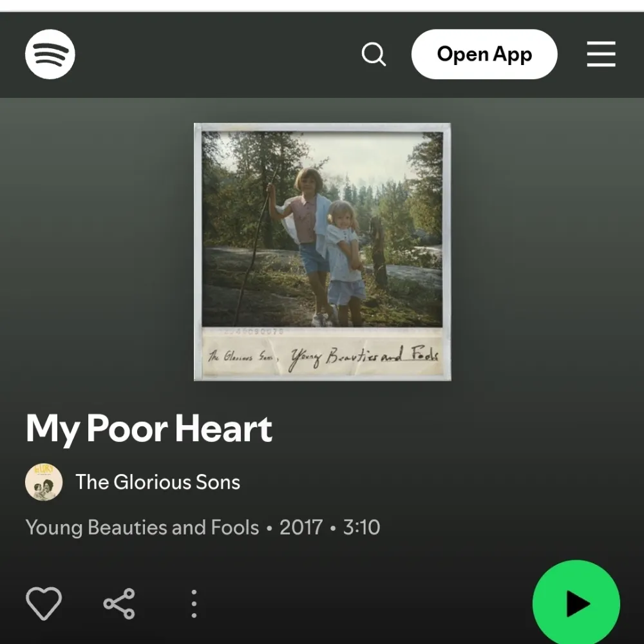Open the polaroid album cover artwork
The image size is (644, 644).
pyautogui.click(x=323, y=252)
